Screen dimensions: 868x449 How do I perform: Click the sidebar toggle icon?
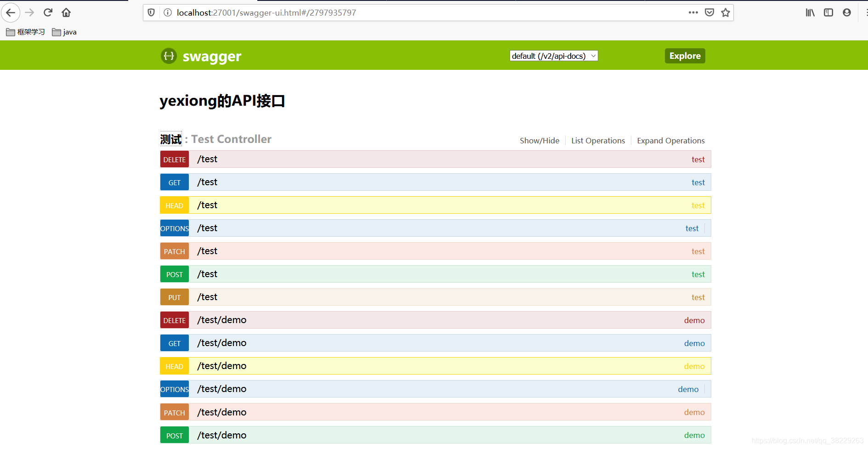coord(828,12)
